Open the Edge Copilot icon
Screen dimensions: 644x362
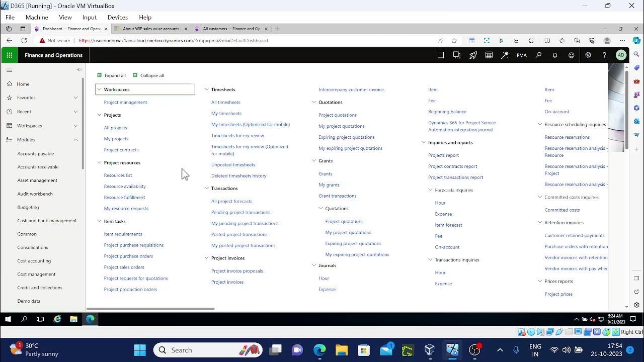636,41
